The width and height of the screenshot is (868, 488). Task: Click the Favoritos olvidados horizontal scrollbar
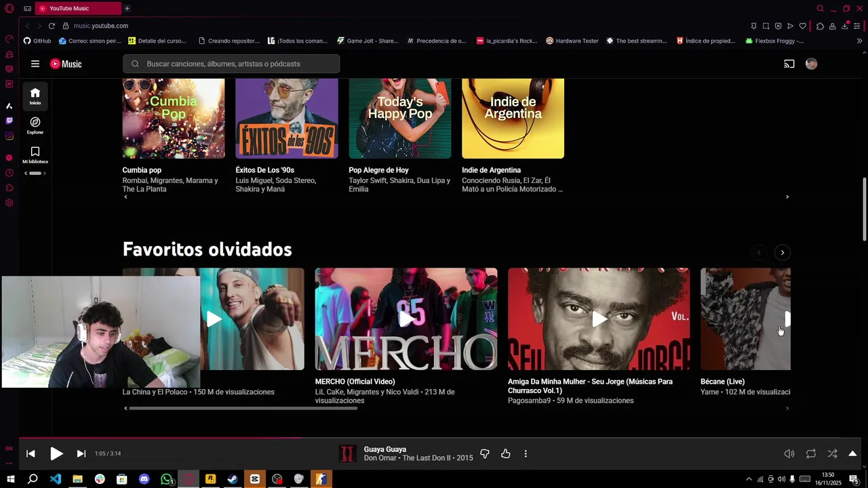tap(243, 408)
